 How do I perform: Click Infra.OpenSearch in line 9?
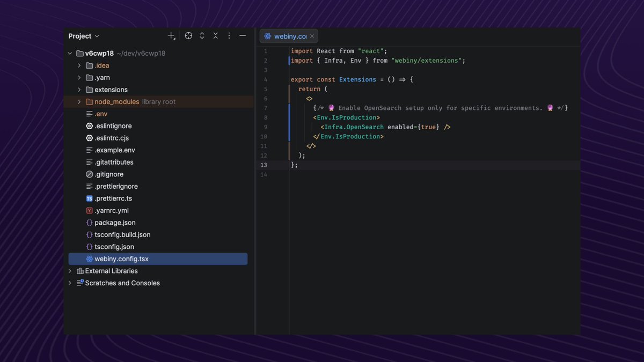tap(354, 127)
